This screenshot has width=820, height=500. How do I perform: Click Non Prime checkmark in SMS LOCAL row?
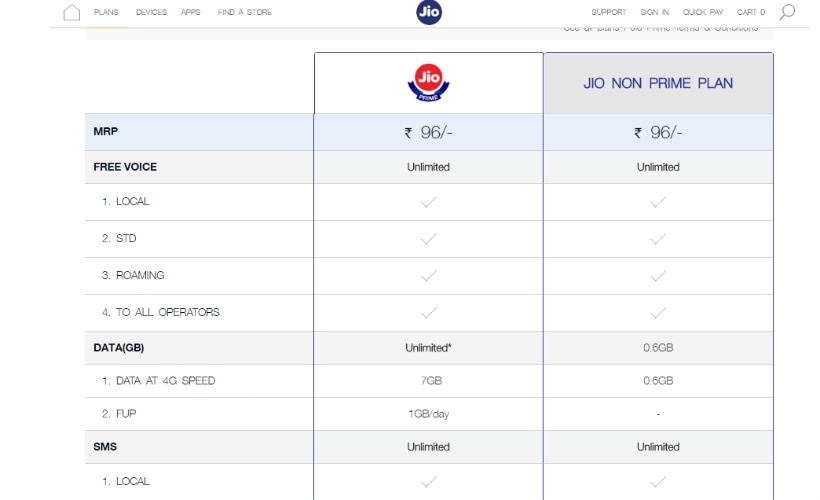(658, 482)
